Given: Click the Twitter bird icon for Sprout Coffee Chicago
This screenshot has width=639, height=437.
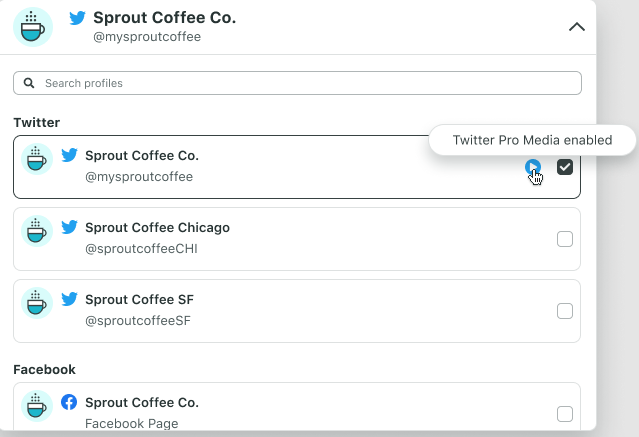Looking at the screenshot, I should point(69,227).
